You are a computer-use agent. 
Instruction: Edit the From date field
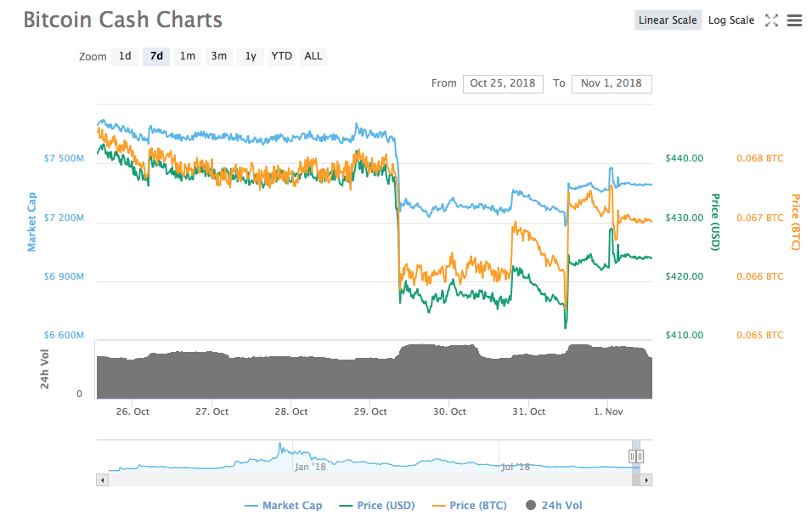[x=503, y=83]
